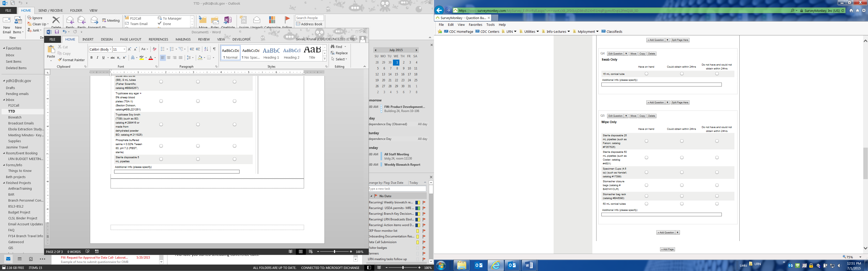Open the INSERT tab in Word
The image size is (868, 271).
pos(88,39)
